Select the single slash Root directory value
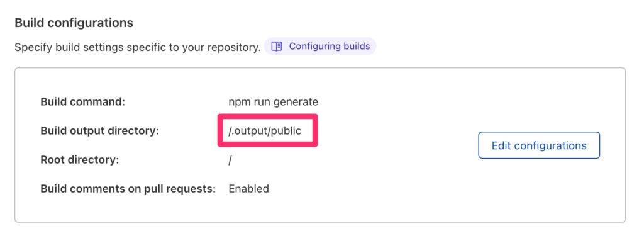 [230, 160]
